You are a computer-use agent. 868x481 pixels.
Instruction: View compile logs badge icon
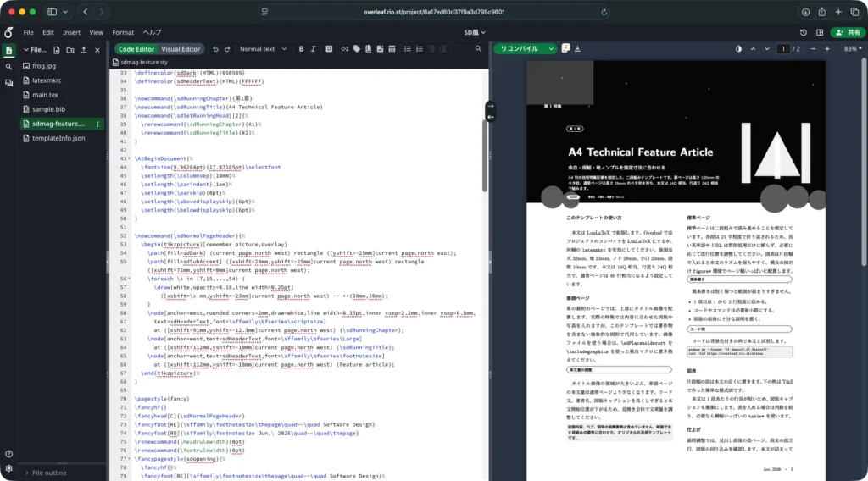point(565,48)
